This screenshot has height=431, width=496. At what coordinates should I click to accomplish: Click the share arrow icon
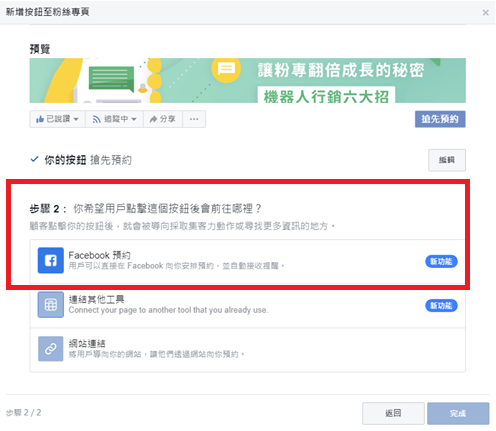pos(153,119)
